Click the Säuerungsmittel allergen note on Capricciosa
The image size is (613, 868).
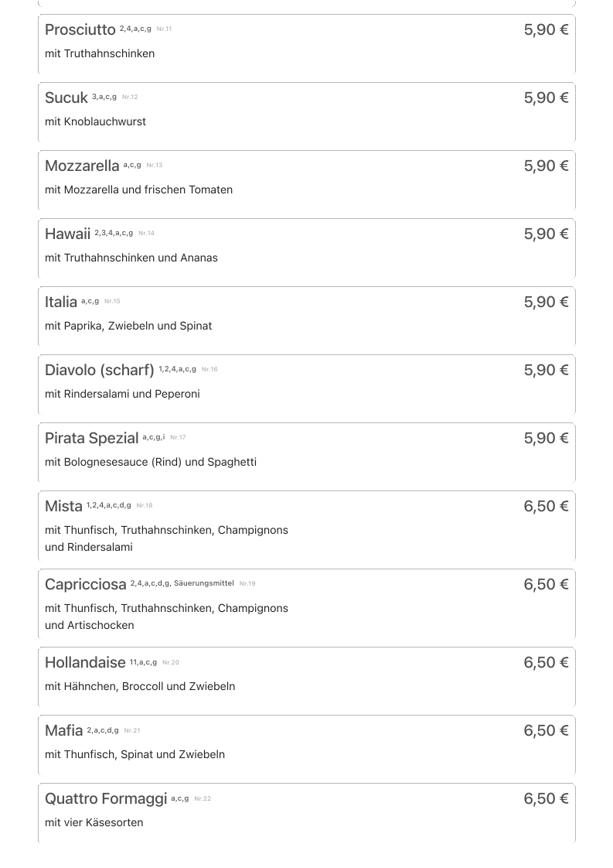[x=204, y=583]
